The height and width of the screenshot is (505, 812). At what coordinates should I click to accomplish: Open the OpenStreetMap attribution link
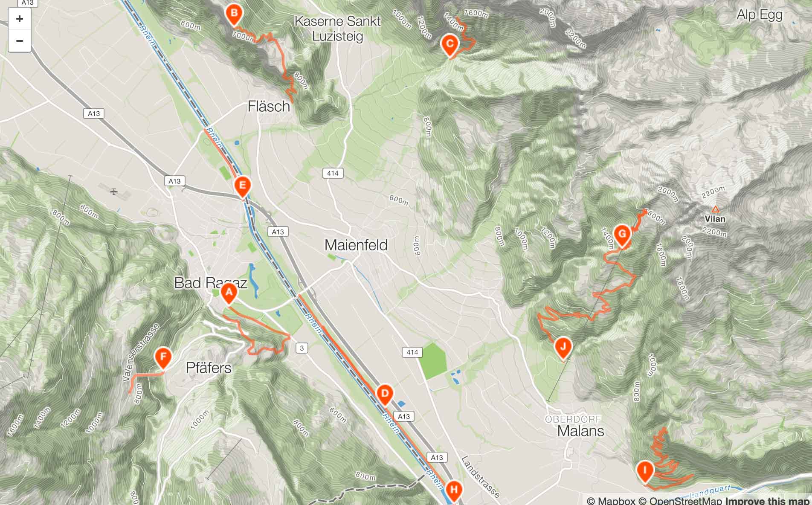coord(680,501)
